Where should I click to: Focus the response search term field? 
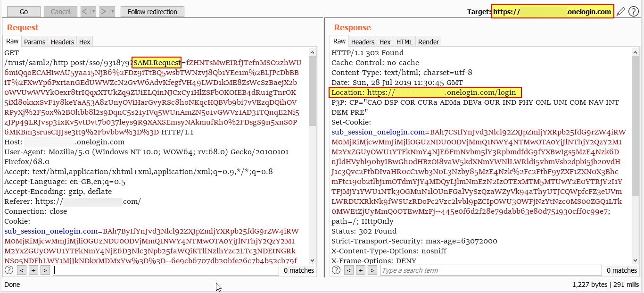click(x=491, y=270)
